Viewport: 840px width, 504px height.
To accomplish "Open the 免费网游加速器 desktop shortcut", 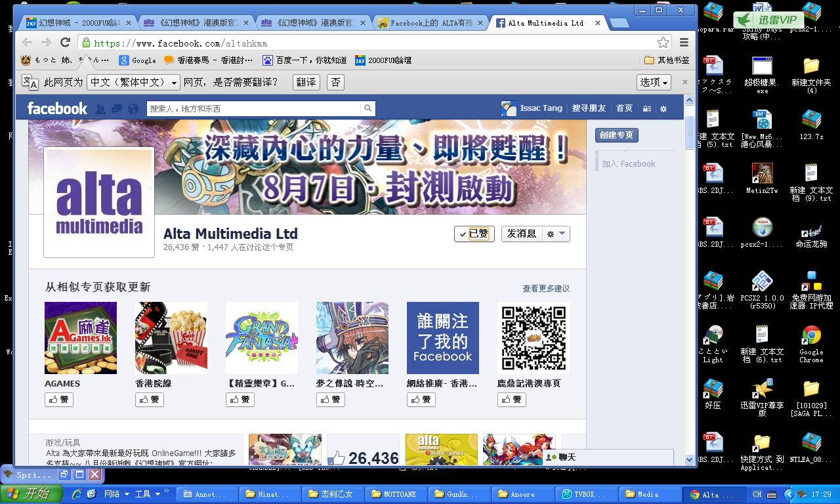I will pos(811,289).
